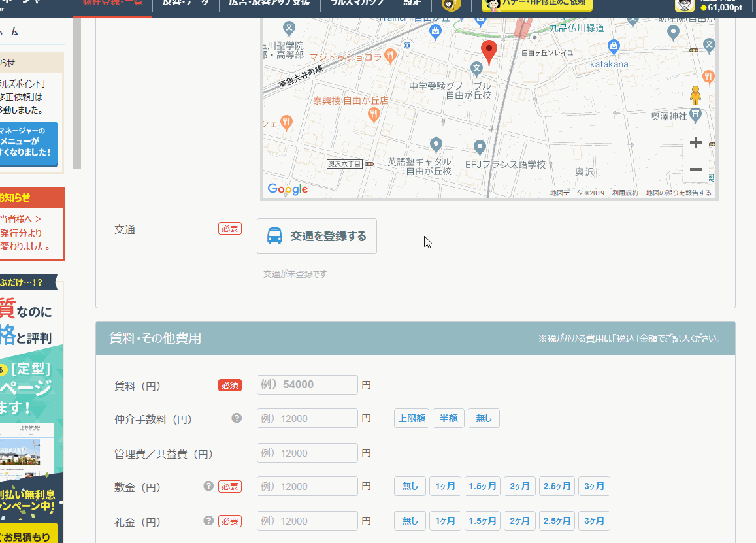Click the user avatar beside the points balance

pyautogui.click(x=685, y=5)
